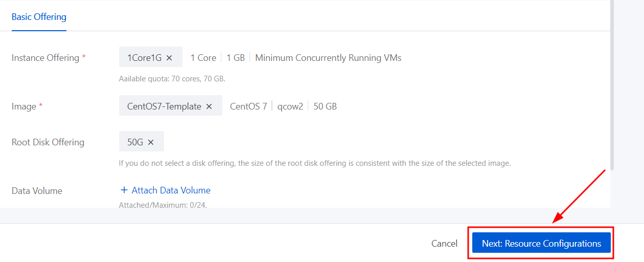
Task: Click the CentOS 7 platform text
Action: [x=248, y=106]
